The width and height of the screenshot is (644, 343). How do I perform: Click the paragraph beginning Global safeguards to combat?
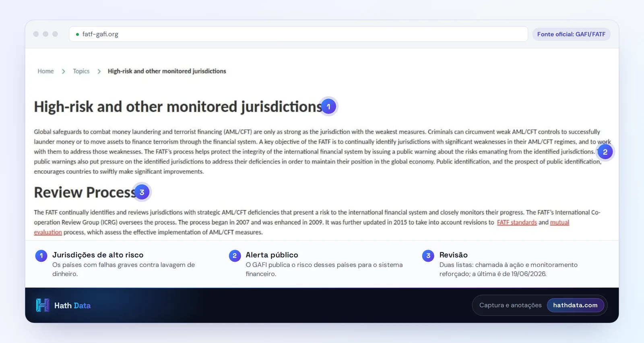tap(322, 152)
